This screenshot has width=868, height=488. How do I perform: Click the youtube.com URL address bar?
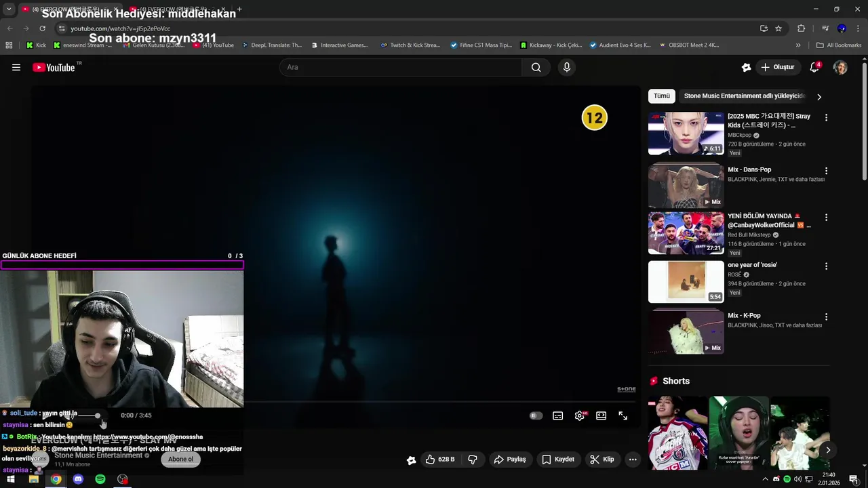(407, 28)
